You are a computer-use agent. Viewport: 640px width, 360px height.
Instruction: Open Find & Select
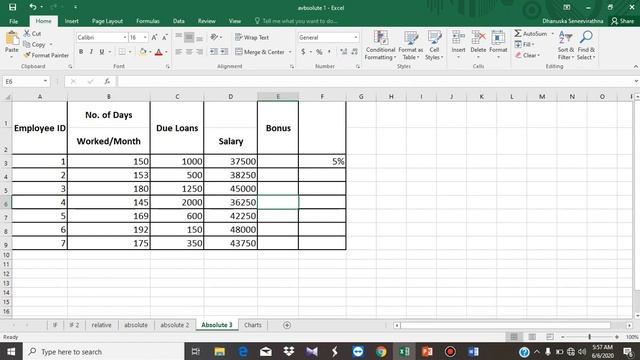586,45
